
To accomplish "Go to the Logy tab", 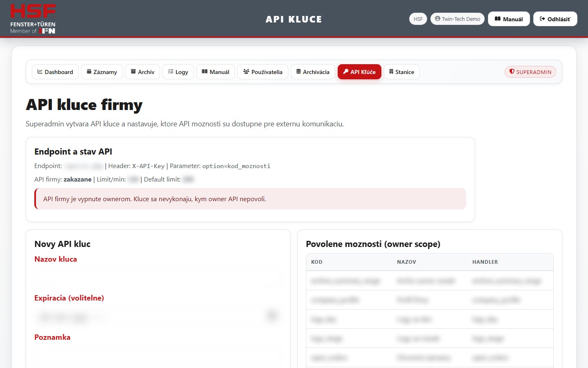I will [x=178, y=72].
